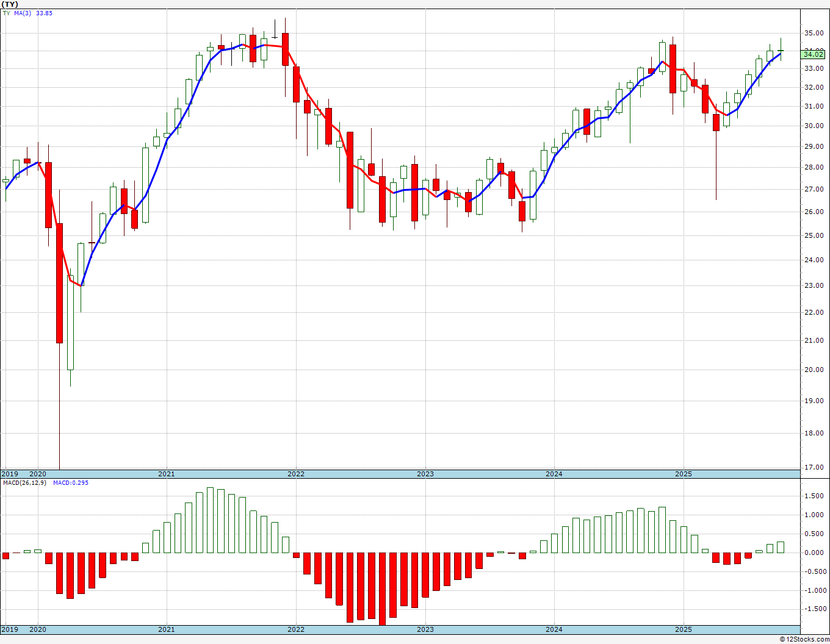Click 2021 on the price chart time axis

click(167, 474)
